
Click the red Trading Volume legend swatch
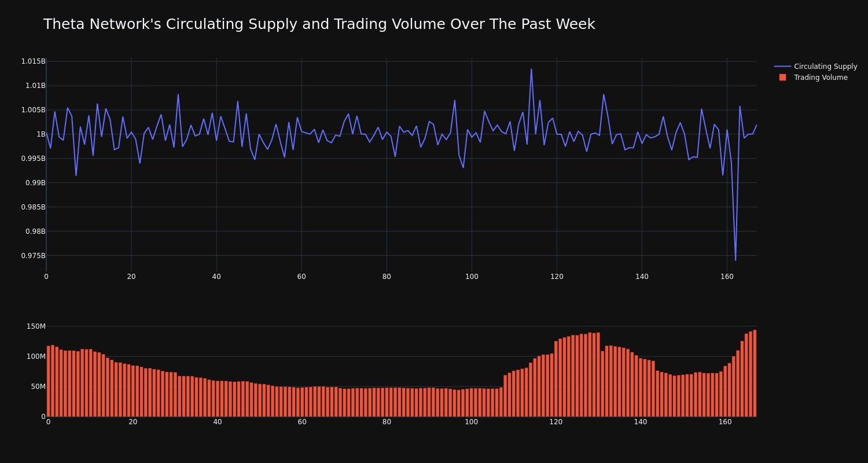coord(782,78)
